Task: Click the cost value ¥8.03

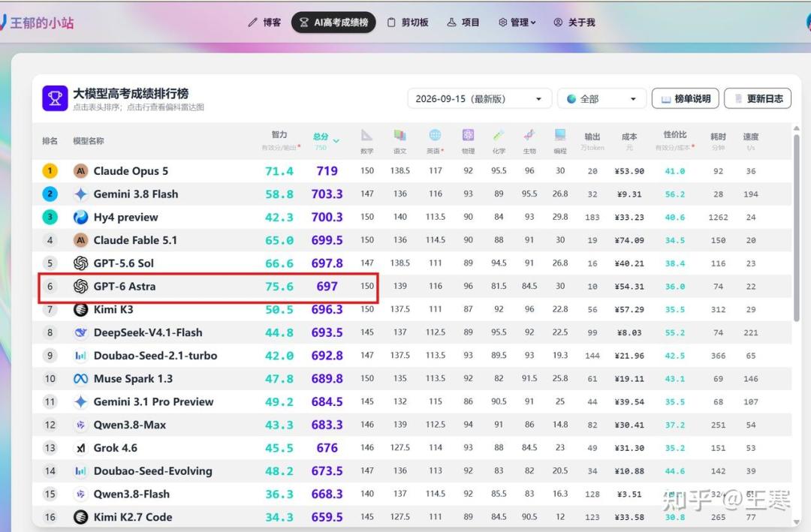Action: [x=629, y=333]
